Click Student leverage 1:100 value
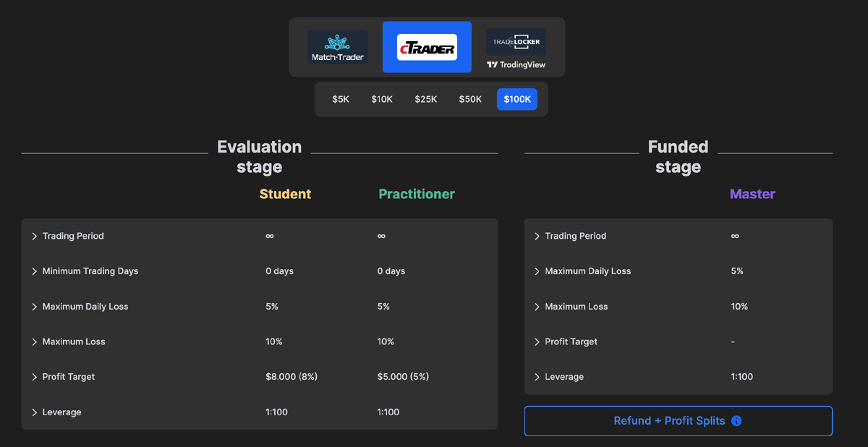Viewport: 868px width, 447px height. [276, 412]
